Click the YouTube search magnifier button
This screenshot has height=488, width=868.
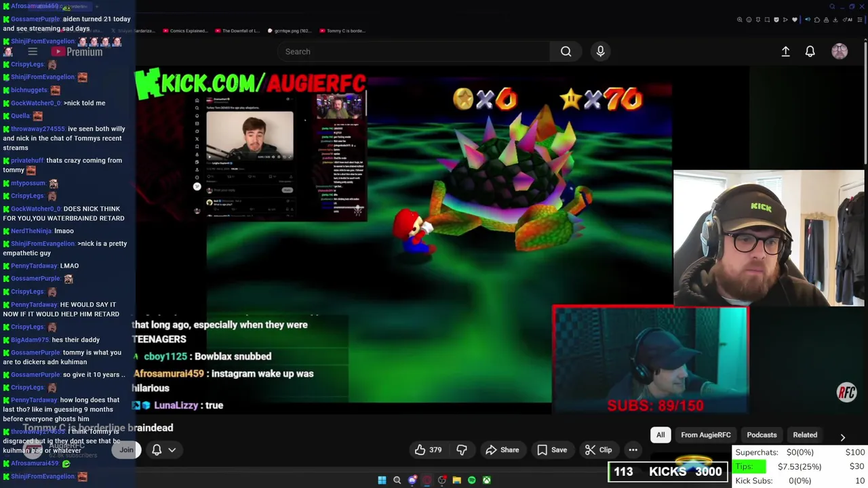point(566,52)
